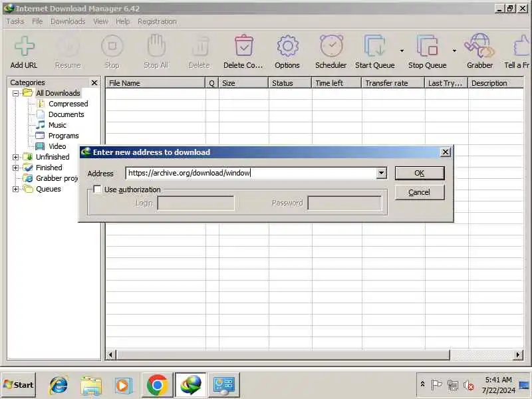Click the network tray icon

click(x=452, y=385)
